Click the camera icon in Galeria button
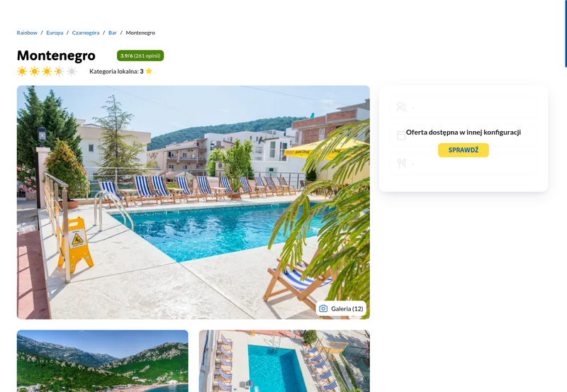The image size is (567, 392). (x=323, y=308)
